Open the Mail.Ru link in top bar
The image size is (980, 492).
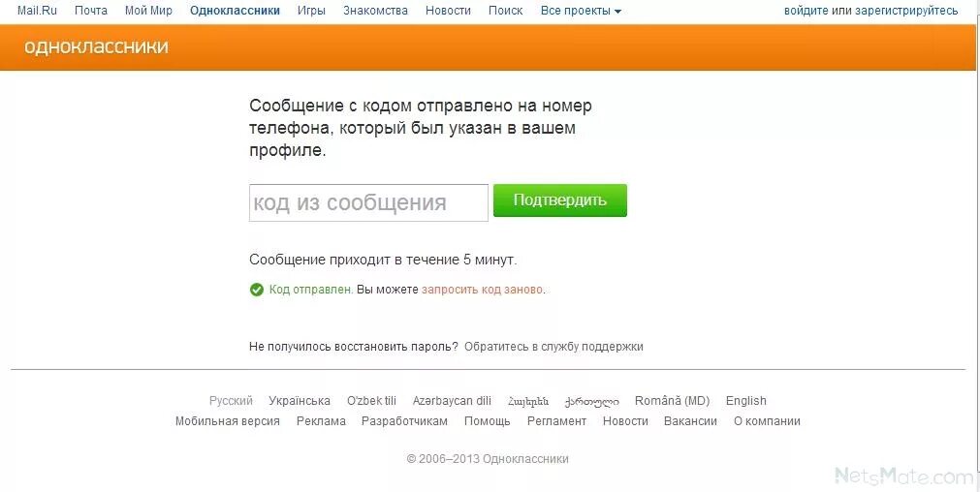[x=37, y=11]
